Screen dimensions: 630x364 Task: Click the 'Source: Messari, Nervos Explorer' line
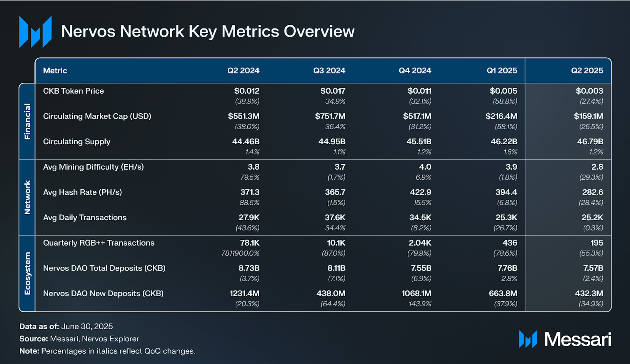point(79,339)
